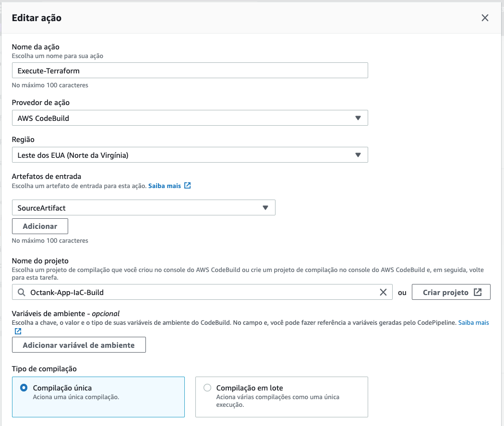Click external link icon under Variáveis de ambiente

18,331
